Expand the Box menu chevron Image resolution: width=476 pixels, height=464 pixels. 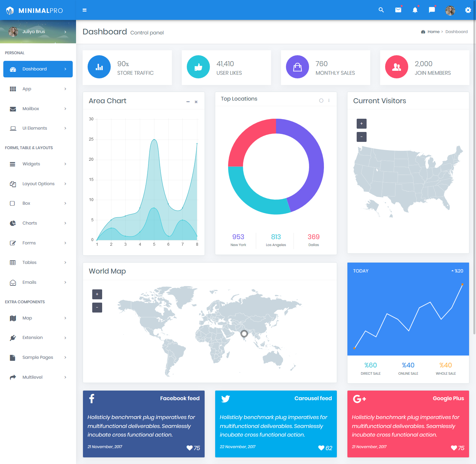65,203
